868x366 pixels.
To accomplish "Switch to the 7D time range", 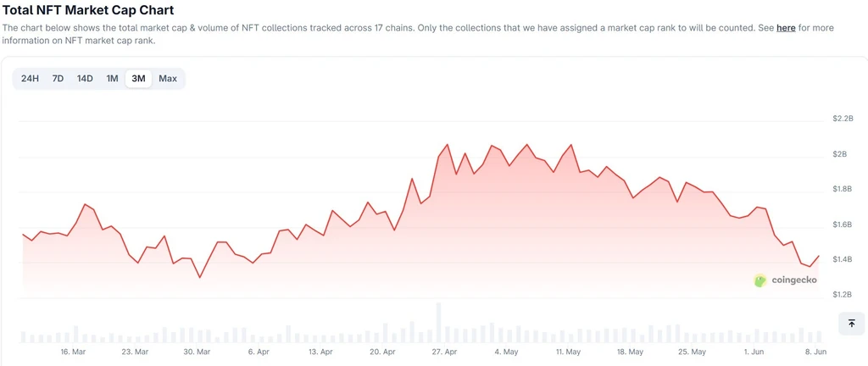I will (x=58, y=79).
